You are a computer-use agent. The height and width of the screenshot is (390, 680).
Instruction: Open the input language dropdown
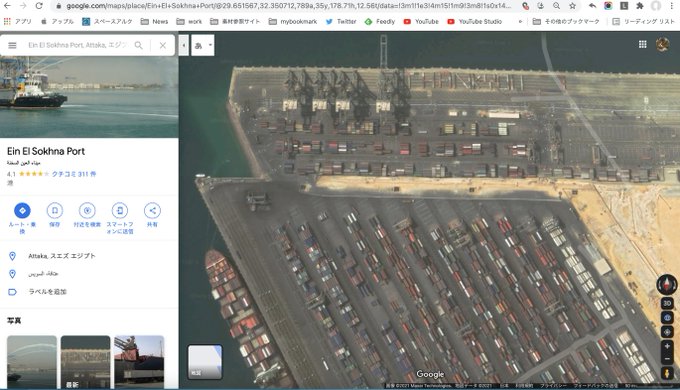[x=203, y=45]
